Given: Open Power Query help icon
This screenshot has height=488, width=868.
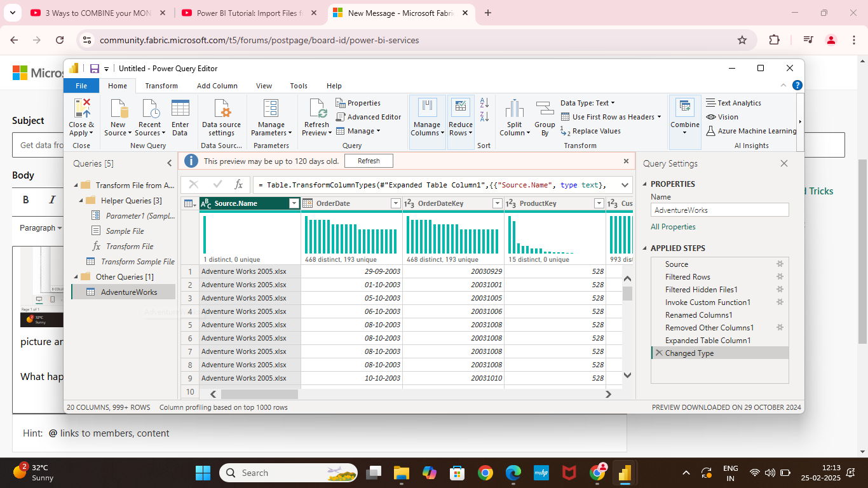Looking at the screenshot, I should tap(797, 85).
